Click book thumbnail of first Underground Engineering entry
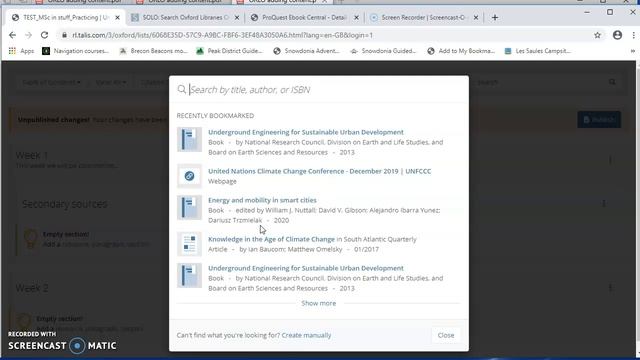 click(x=189, y=139)
